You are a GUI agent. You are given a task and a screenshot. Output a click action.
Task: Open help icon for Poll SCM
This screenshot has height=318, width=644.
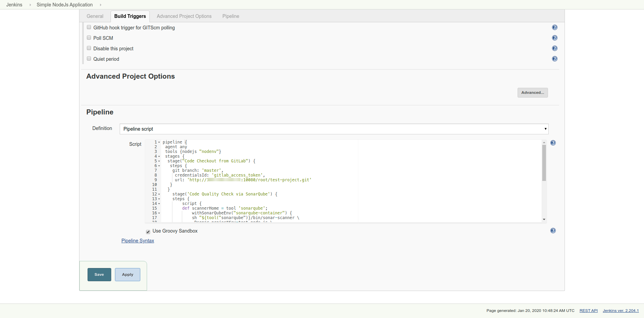[x=554, y=38]
